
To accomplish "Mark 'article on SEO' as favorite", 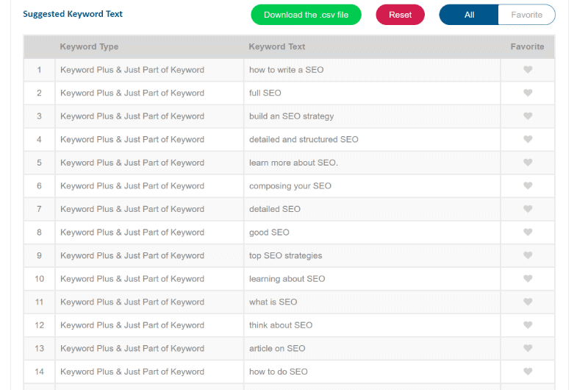I will tap(528, 348).
